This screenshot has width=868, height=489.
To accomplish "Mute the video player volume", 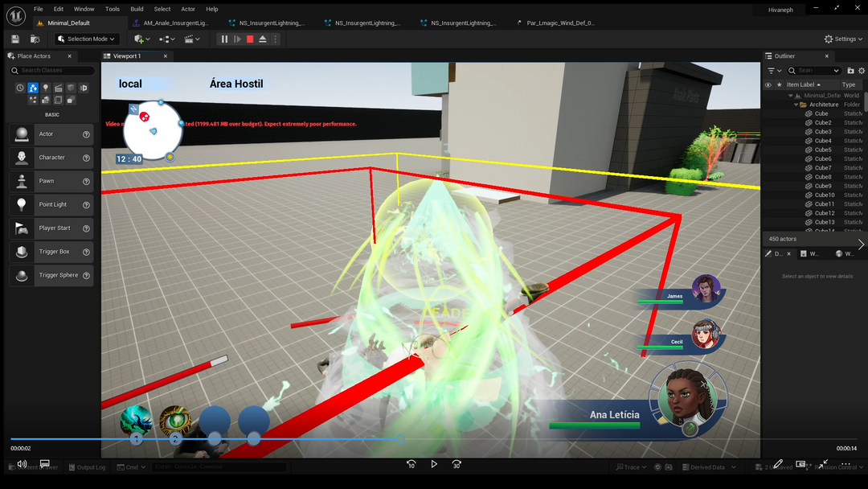I will point(22,464).
